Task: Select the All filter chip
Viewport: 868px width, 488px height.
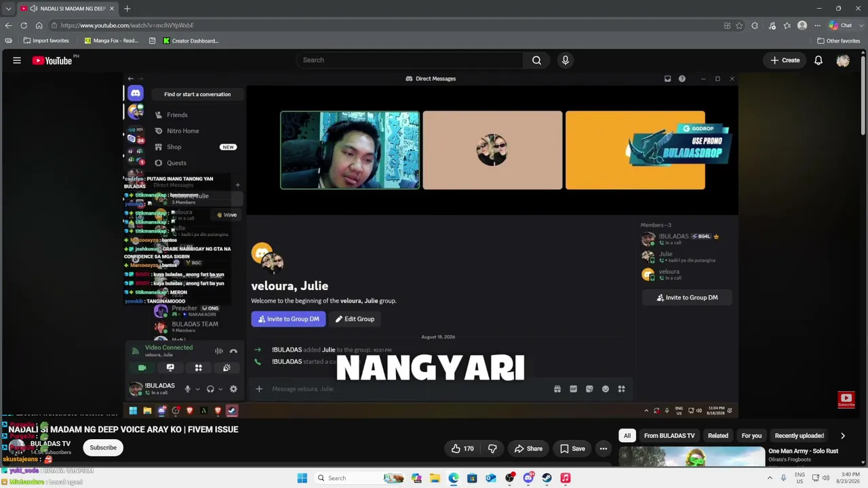Action: [627, 436]
